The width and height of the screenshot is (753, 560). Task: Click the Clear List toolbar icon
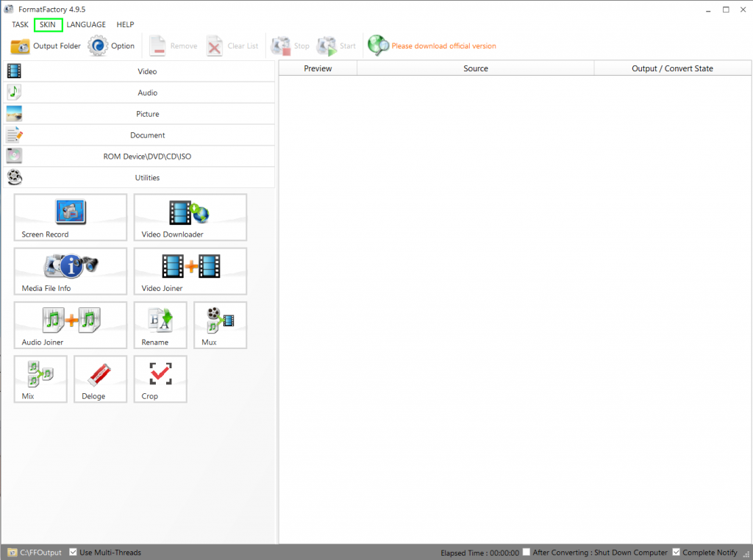215,46
